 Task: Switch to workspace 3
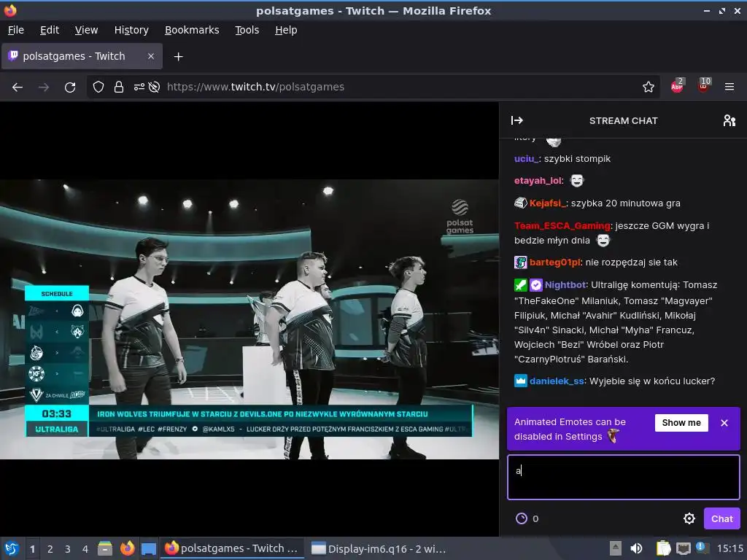click(67, 548)
